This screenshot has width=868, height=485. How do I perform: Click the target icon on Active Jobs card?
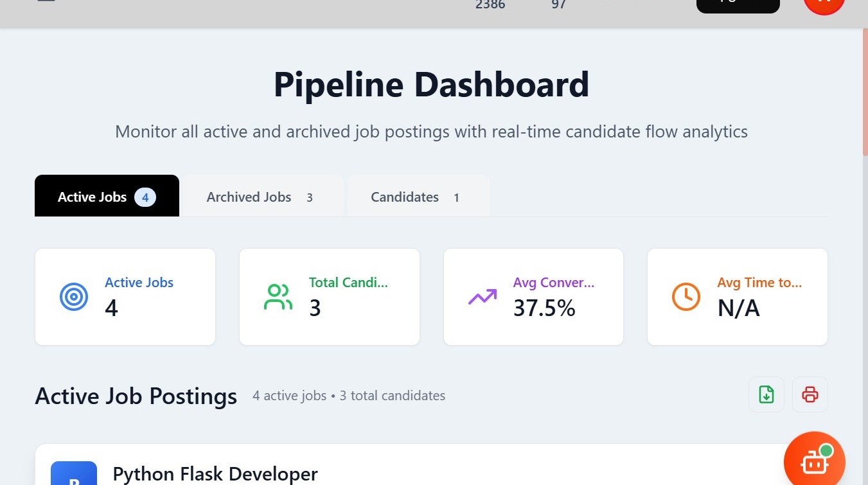74,297
